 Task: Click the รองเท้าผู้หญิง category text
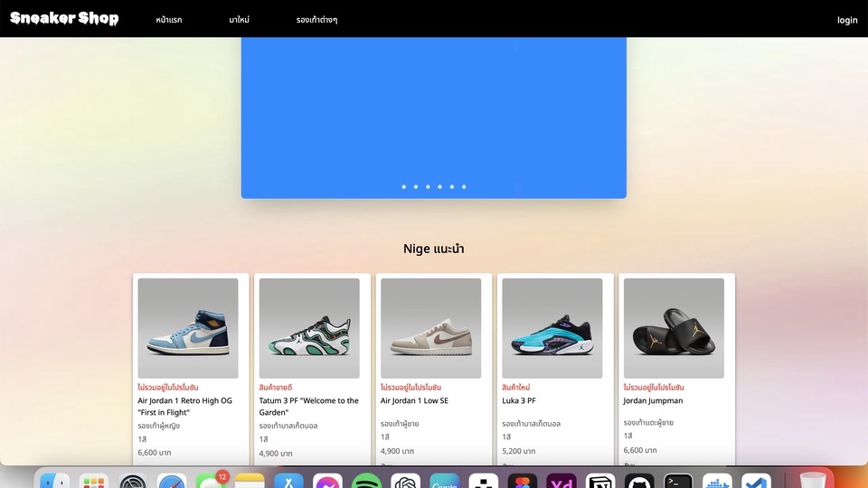[159, 426]
